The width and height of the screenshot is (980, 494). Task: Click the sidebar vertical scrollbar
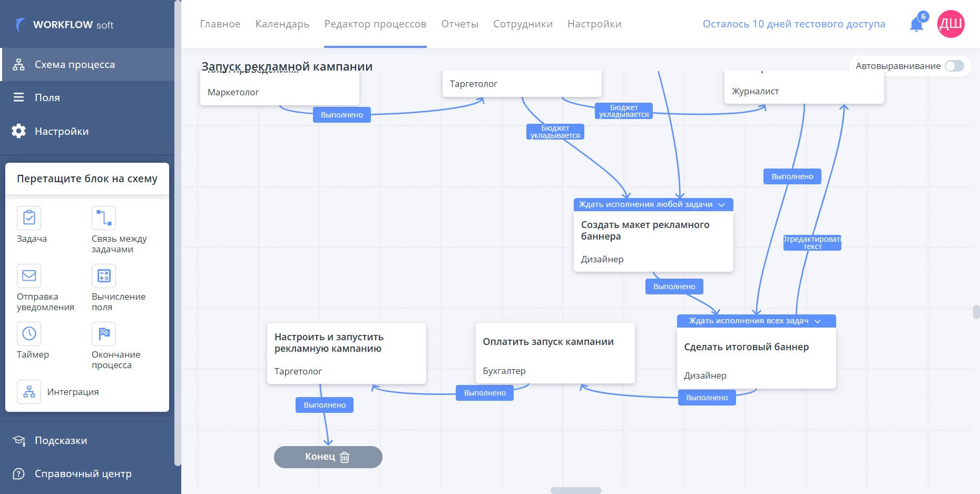click(x=178, y=233)
